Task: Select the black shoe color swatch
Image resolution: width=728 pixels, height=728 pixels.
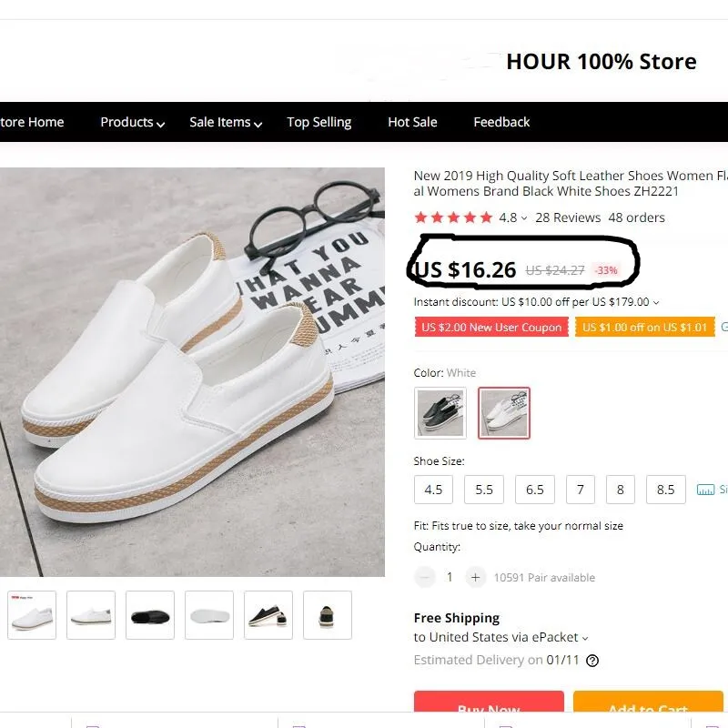Action: [x=440, y=413]
